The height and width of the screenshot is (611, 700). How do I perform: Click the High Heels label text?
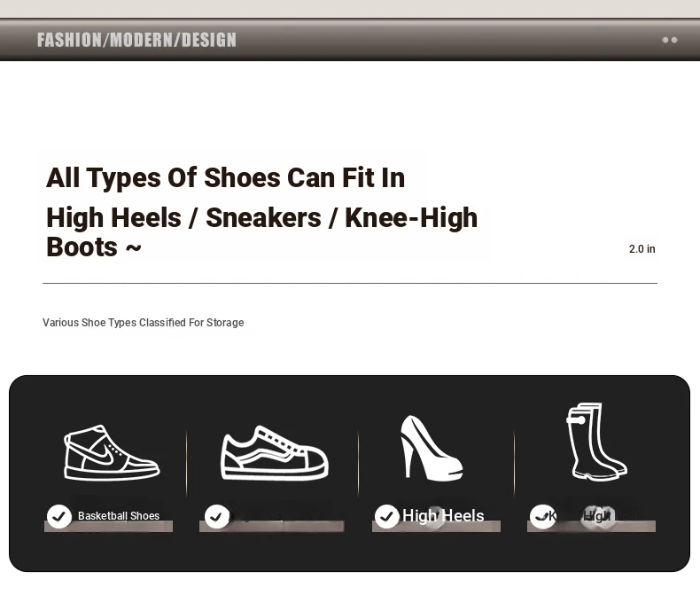coord(443,516)
